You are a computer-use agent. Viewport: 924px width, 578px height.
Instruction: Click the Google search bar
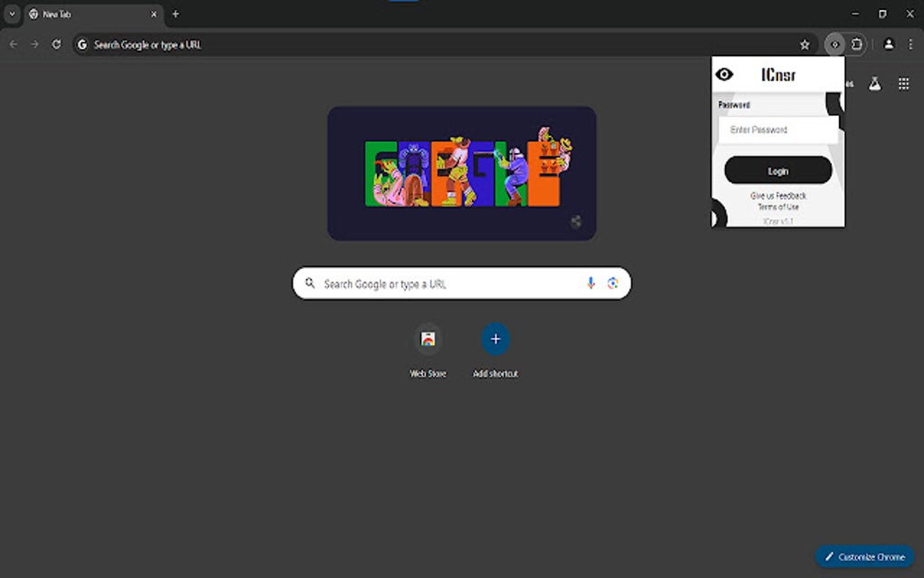point(453,283)
